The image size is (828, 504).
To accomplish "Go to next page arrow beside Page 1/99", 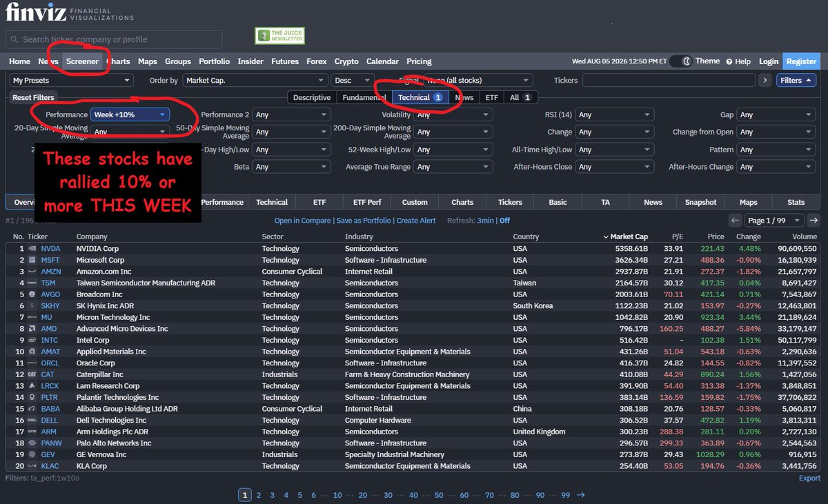I will coord(814,220).
